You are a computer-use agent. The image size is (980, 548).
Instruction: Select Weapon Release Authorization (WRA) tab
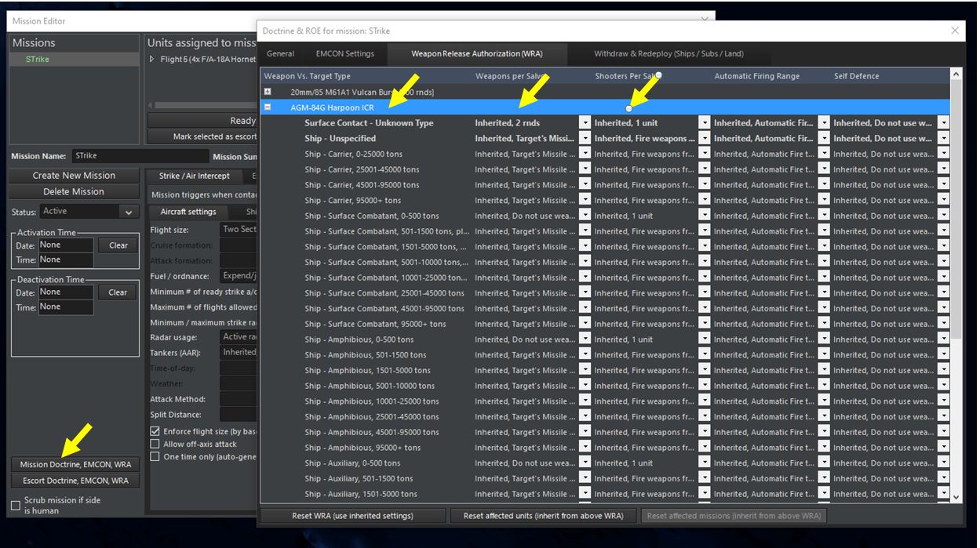click(477, 54)
